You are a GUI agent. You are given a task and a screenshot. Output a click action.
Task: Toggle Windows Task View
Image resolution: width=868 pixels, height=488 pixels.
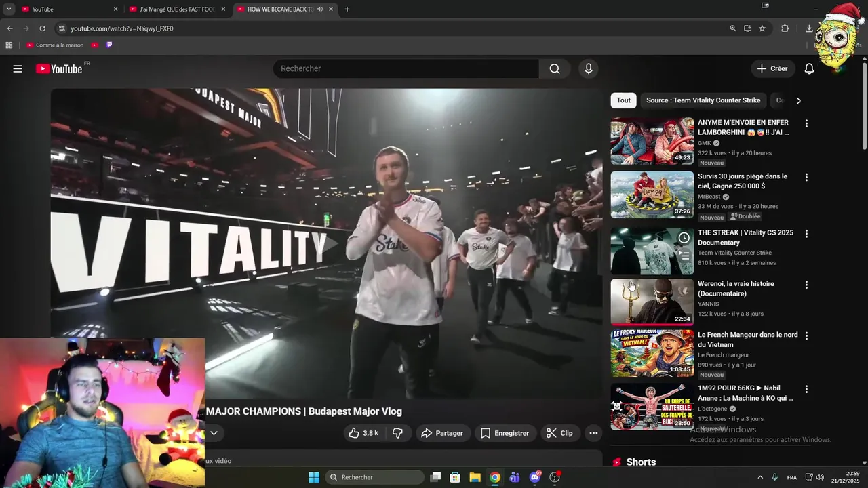coord(435,477)
